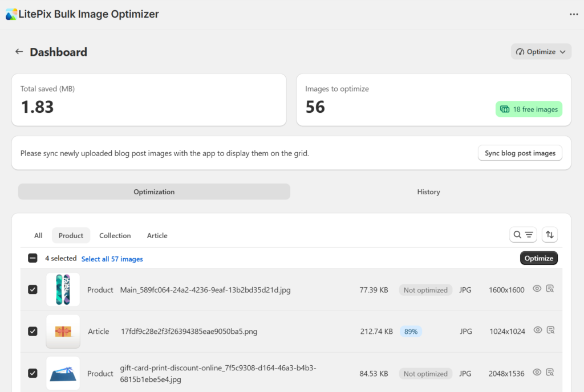The image size is (584, 392).
Task: Show only Article images tab
Action: pos(157,235)
